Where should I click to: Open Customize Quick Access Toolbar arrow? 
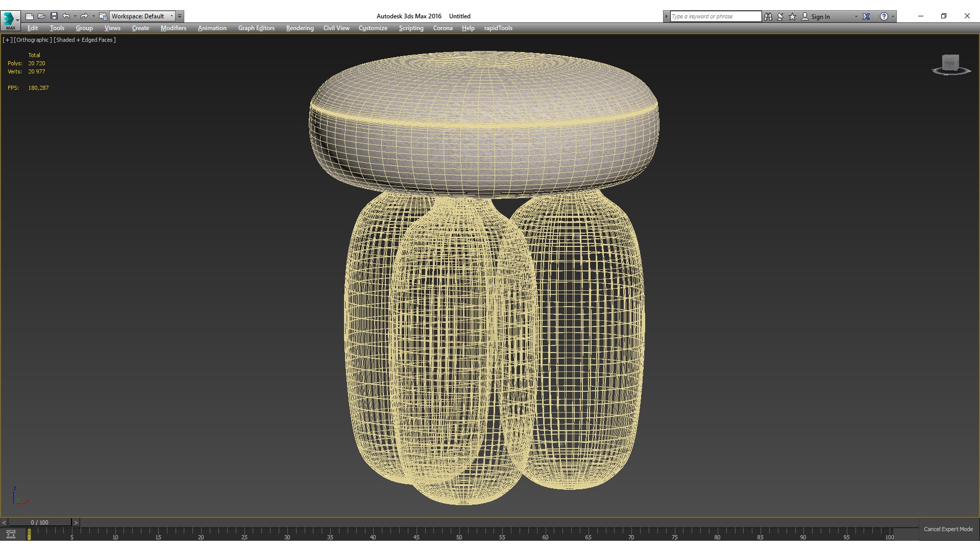(180, 16)
